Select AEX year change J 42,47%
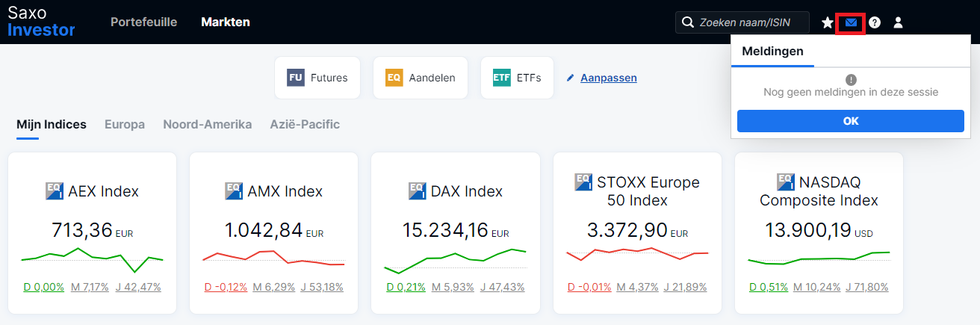 (138, 287)
